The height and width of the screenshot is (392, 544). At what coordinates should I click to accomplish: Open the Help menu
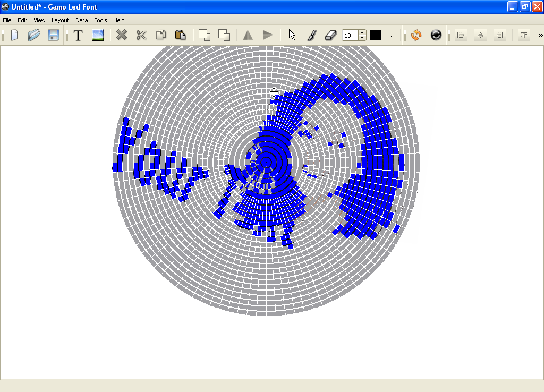(118, 20)
